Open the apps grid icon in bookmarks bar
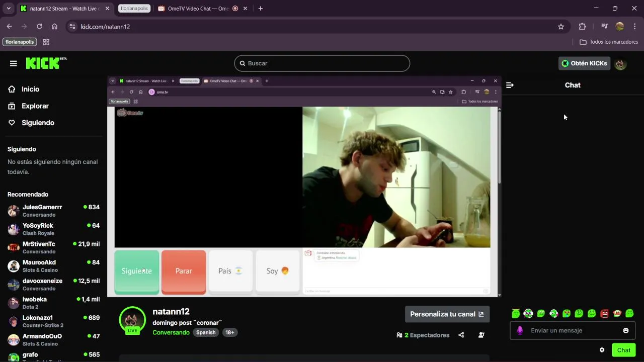This screenshot has width=644, height=362. tap(46, 42)
